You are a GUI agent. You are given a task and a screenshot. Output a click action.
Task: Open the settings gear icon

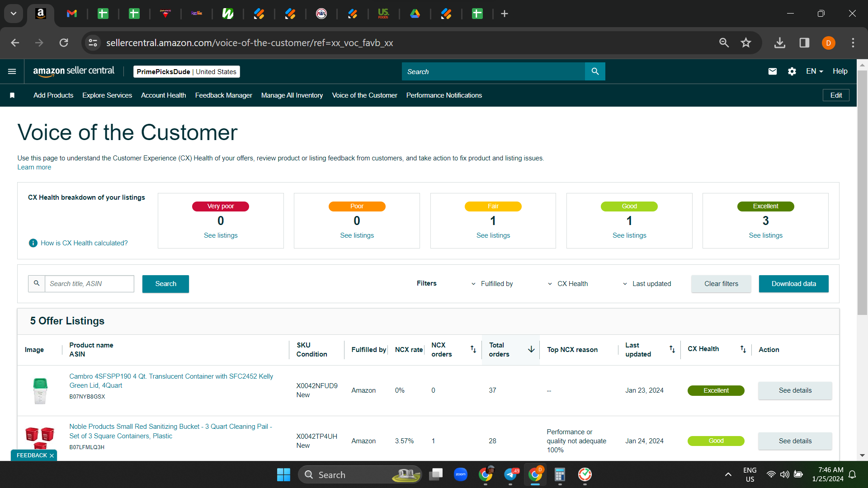coord(792,71)
